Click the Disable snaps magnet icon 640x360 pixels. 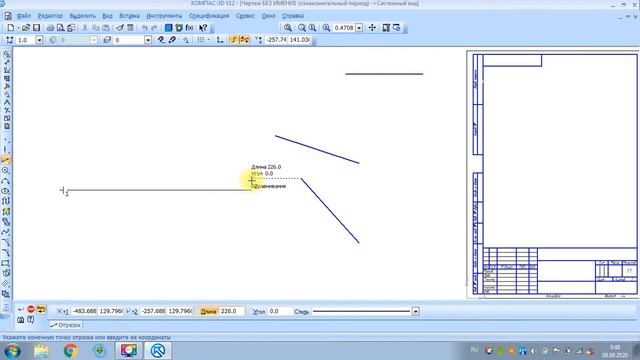[x=172, y=40]
